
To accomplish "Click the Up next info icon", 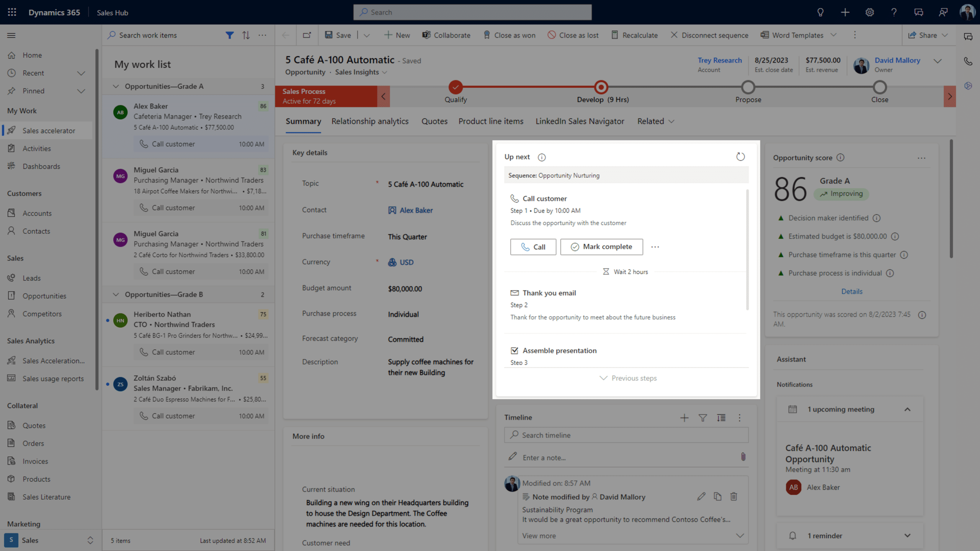I will tap(542, 157).
